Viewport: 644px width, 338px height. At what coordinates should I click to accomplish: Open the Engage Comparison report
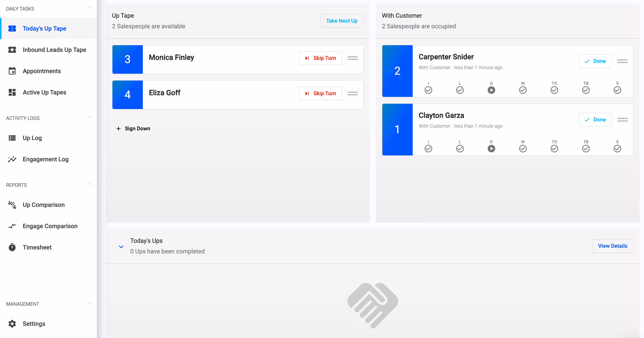click(50, 226)
